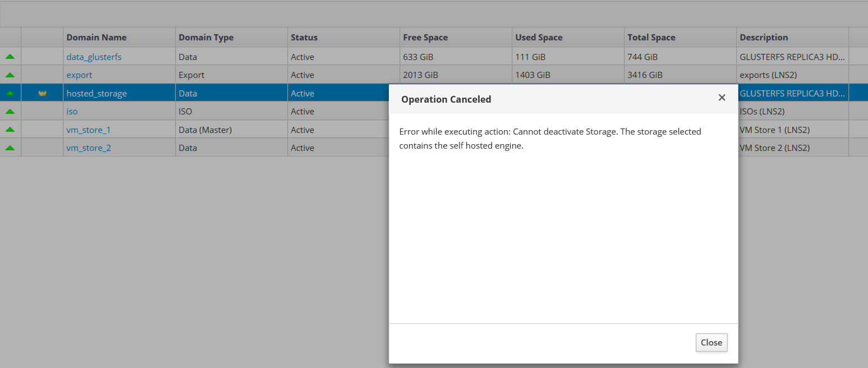The width and height of the screenshot is (868, 368).
Task: Click the green status arrow beside vm_store_1
Action: click(x=10, y=130)
